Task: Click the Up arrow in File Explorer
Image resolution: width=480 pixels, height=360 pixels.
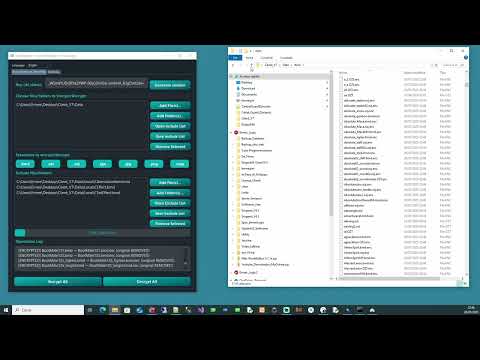Action: click(x=251, y=65)
